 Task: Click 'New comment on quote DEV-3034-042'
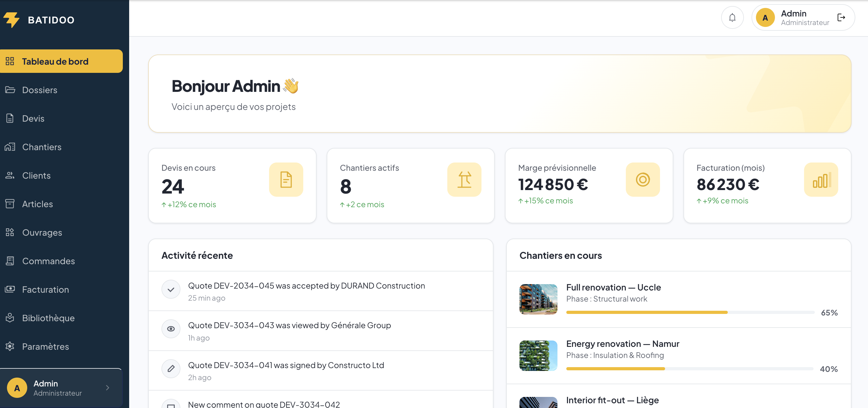[264, 404]
